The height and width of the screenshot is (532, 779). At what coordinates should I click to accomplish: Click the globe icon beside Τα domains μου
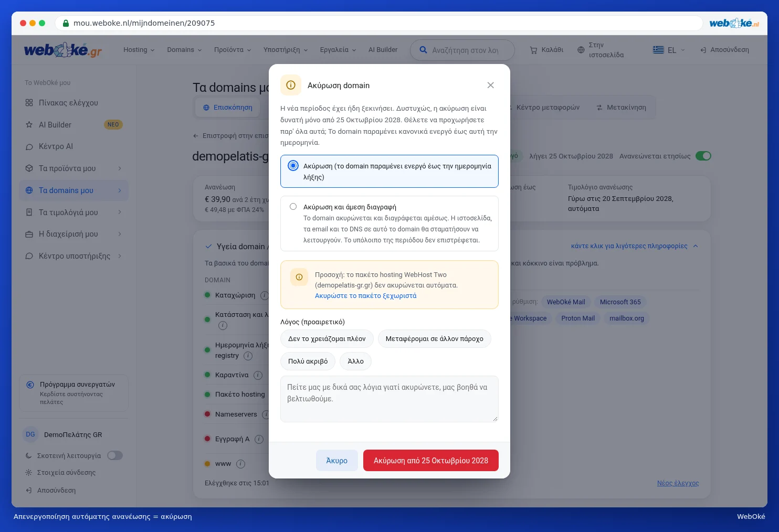point(29,190)
